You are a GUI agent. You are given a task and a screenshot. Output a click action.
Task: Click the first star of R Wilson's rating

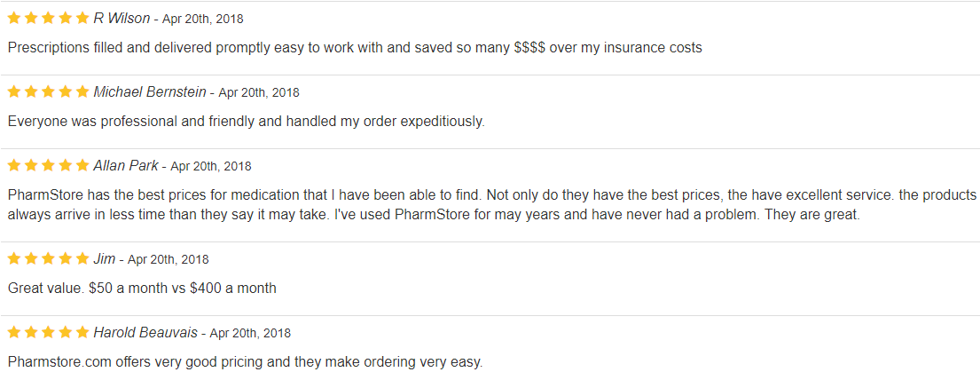click(x=14, y=18)
